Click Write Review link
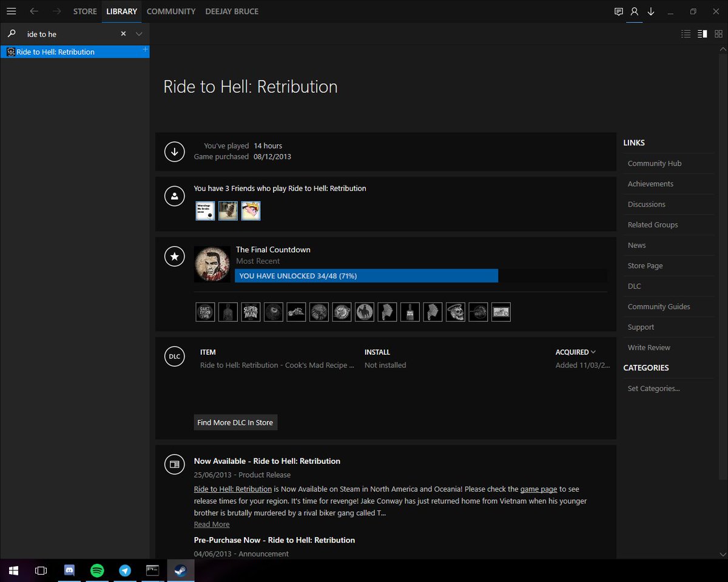Image resolution: width=728 pixels, height=582 pixels. (649, 347)
